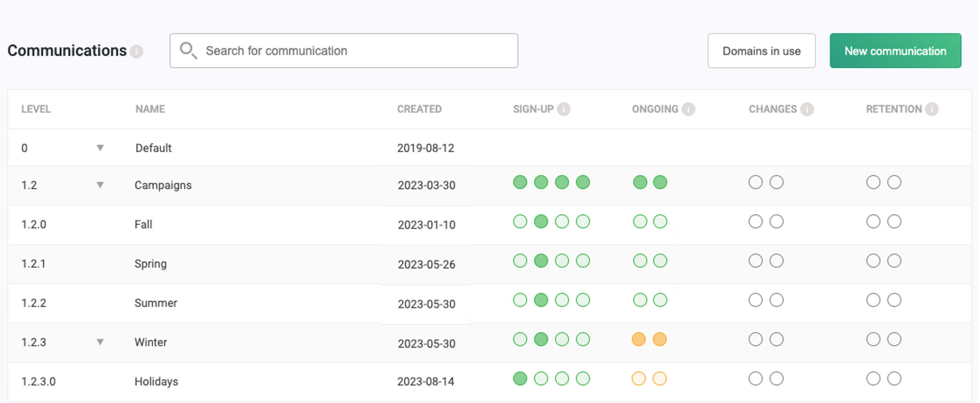Viewport: 980px width, 403px height.
Task: Collapse the Campaigns row arrow
Action: (x=100, y=185)
